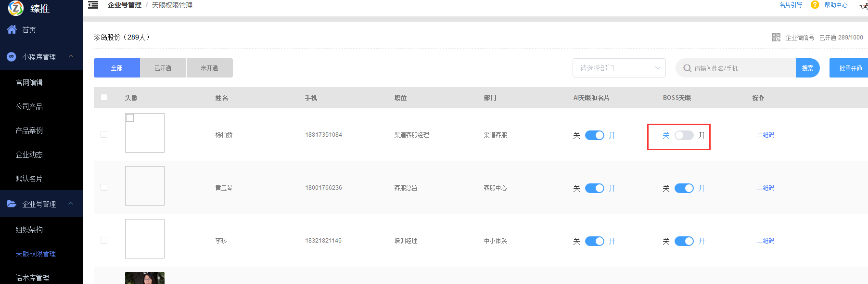
Task: Click the 请输入姓名/手机 search input field
Action: 741,68
